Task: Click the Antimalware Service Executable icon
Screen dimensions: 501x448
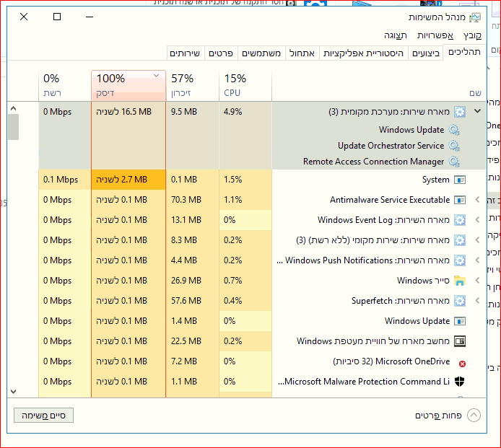Action: tap(460, 200)
